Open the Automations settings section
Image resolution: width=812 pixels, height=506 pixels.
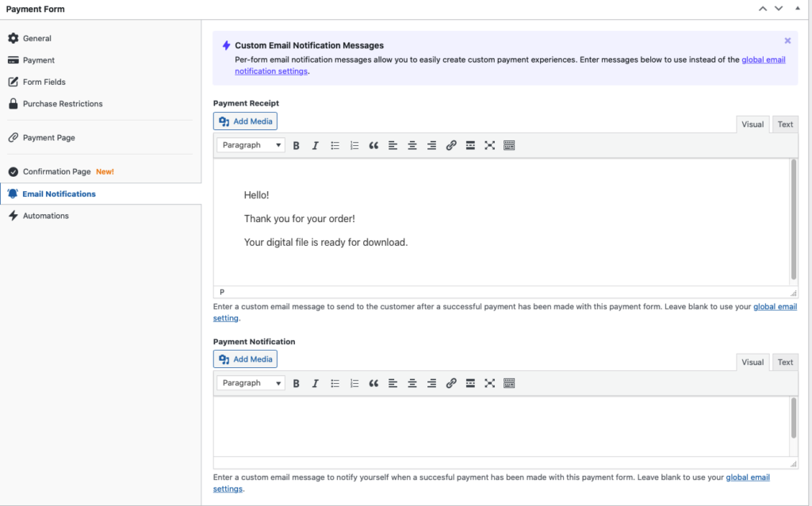coord(45,216)
